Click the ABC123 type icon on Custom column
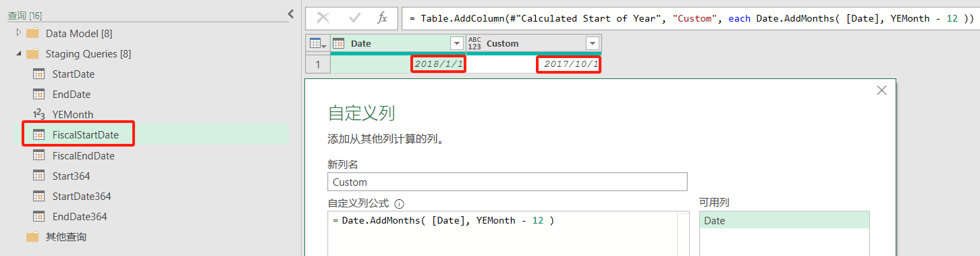Screen dimensions: 980x256 pos(474,43)
